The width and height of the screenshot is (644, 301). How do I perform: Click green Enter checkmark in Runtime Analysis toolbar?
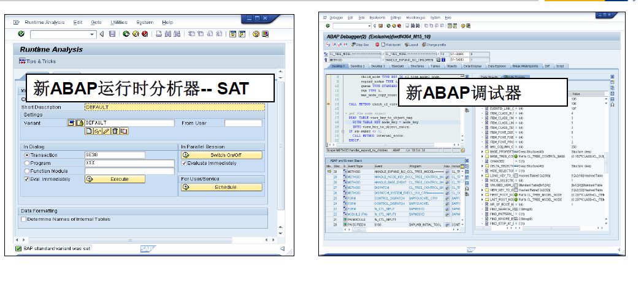pyautogui.click(x=21, y=34)
